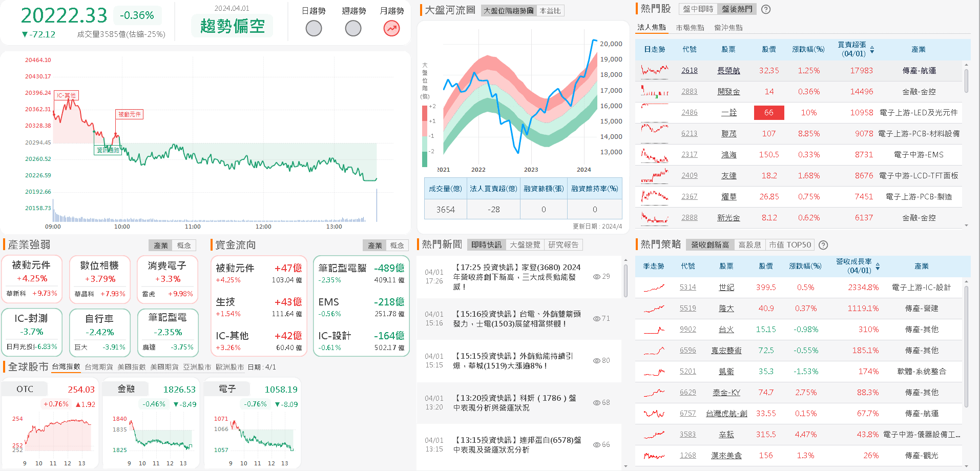Open the 美國指數 global markets tab
Screen dimensions: 980x471
click(x=132, y=367)
